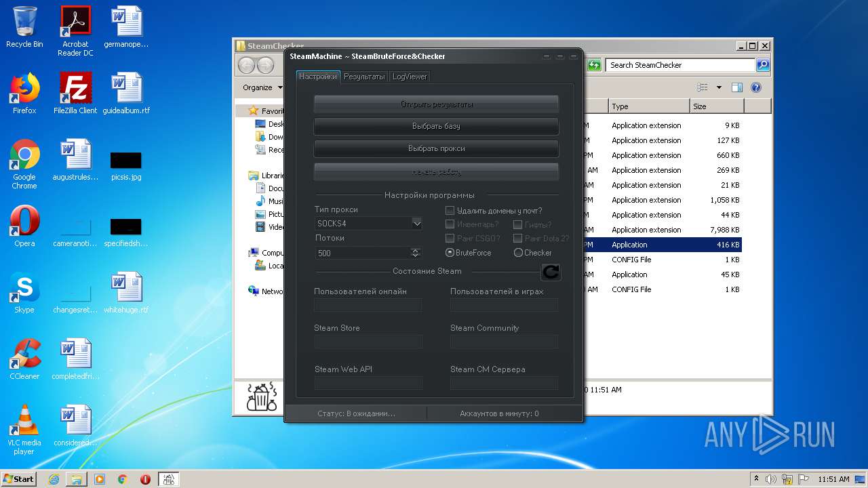Click the 'Пользователей онлайн' status field
This screenshot has width=868, height=488.
(368, 305)
